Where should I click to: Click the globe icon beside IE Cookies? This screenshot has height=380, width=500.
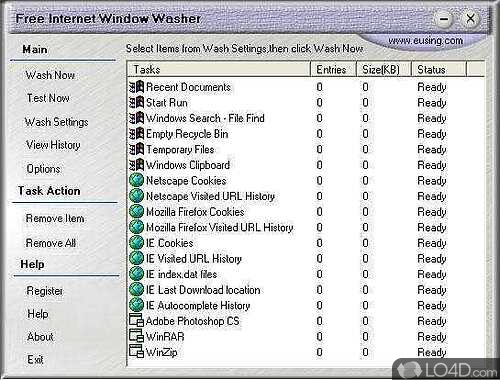pyautogui.click(x=136, y=243)
